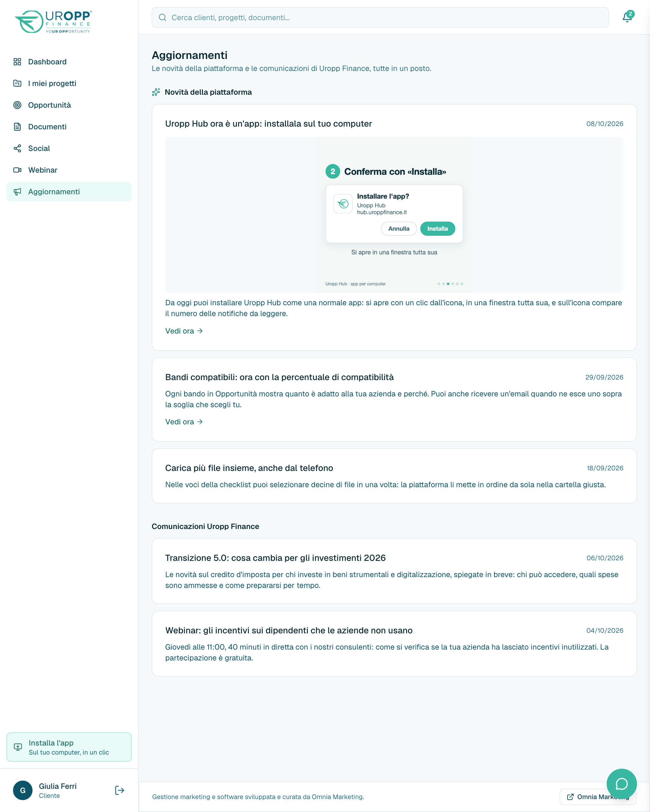Open the floating chat bubble button
This screenshot has width=650, height=812.
[x=621, y=784]
